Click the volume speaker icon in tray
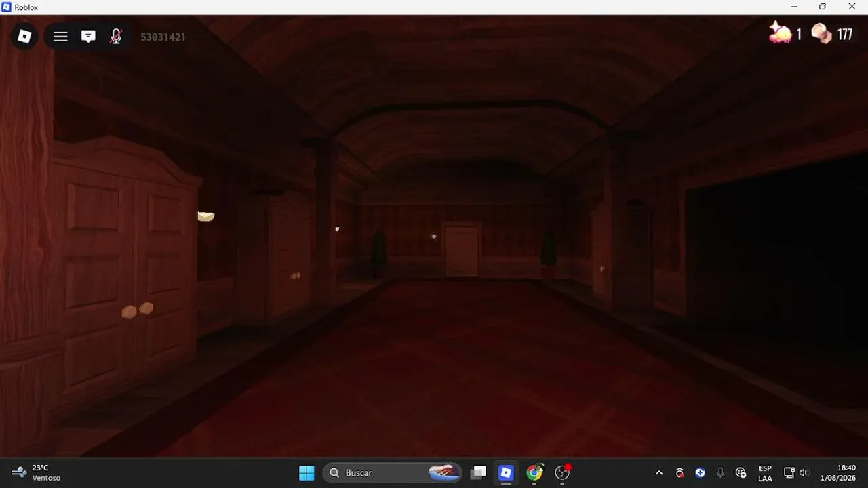 (804, 472)
